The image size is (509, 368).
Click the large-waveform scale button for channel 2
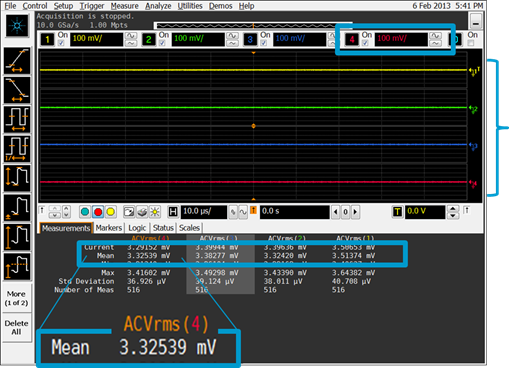coord(232,36)
